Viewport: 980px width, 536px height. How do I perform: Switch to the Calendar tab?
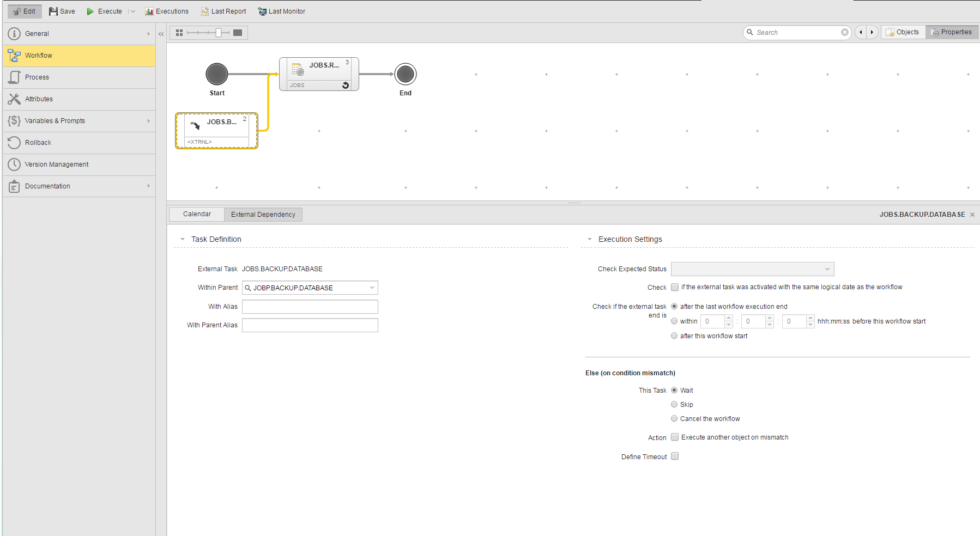click(197, 214)
